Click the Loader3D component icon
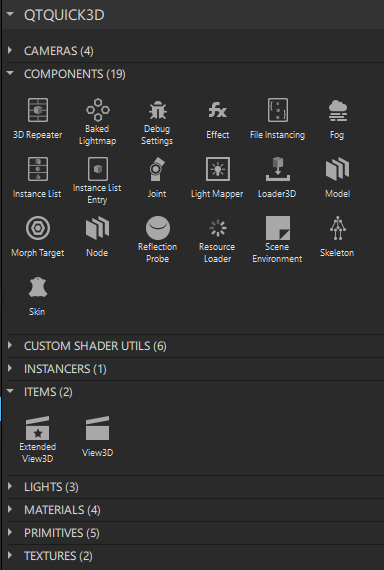Viewport: 384px width, 570px height. 277,169
